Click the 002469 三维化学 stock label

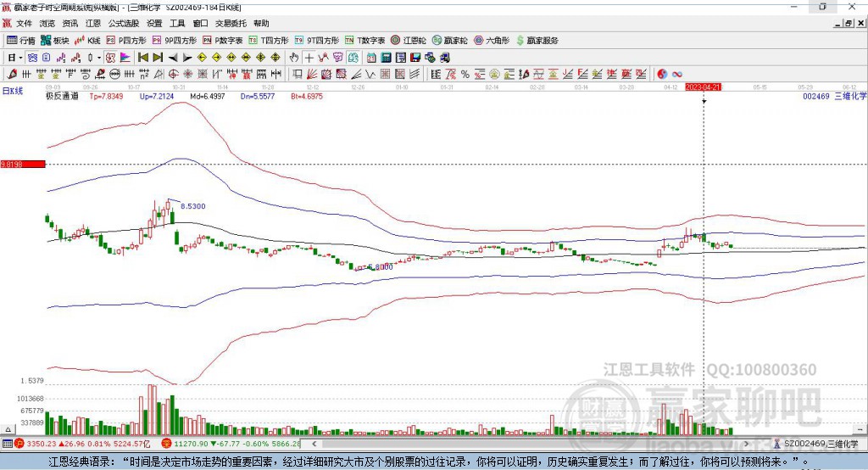[835, 97]
